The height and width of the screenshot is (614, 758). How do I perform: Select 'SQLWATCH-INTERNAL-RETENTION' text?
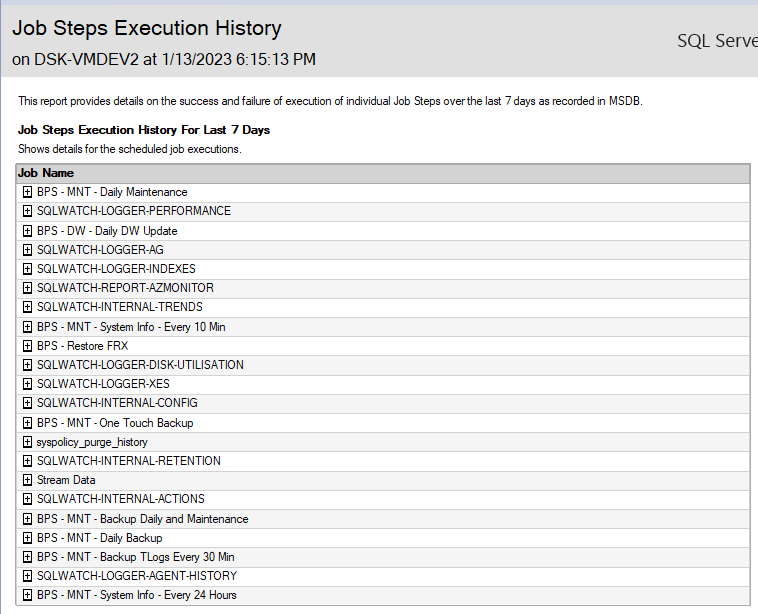(129, 461)
